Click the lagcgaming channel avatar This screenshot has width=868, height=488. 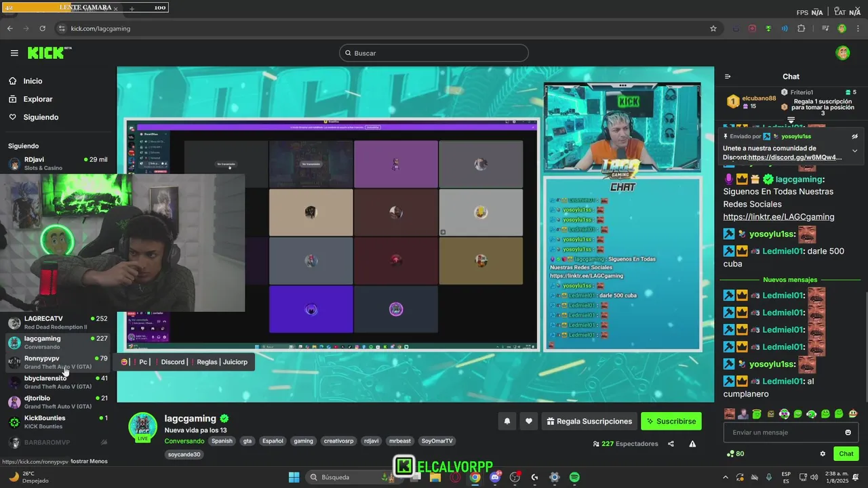(x=143, y=426)
